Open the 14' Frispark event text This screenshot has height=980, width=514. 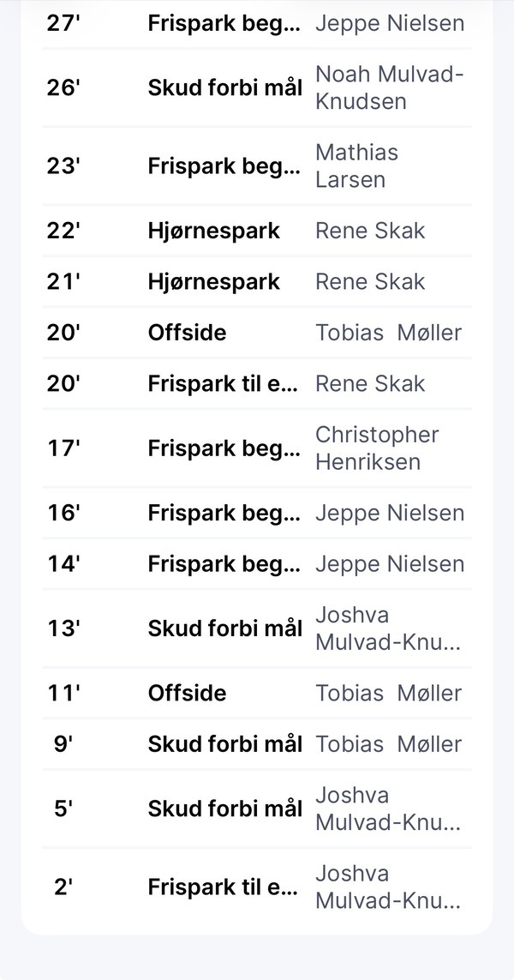click(224, 564)
